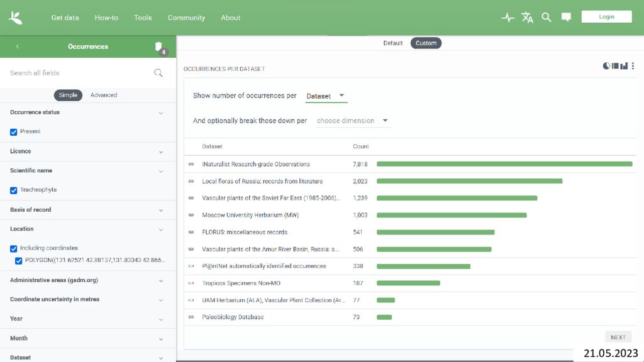This screenshot has height=362, width=644.
Task: Click the Login button
Action: point(607,17)
